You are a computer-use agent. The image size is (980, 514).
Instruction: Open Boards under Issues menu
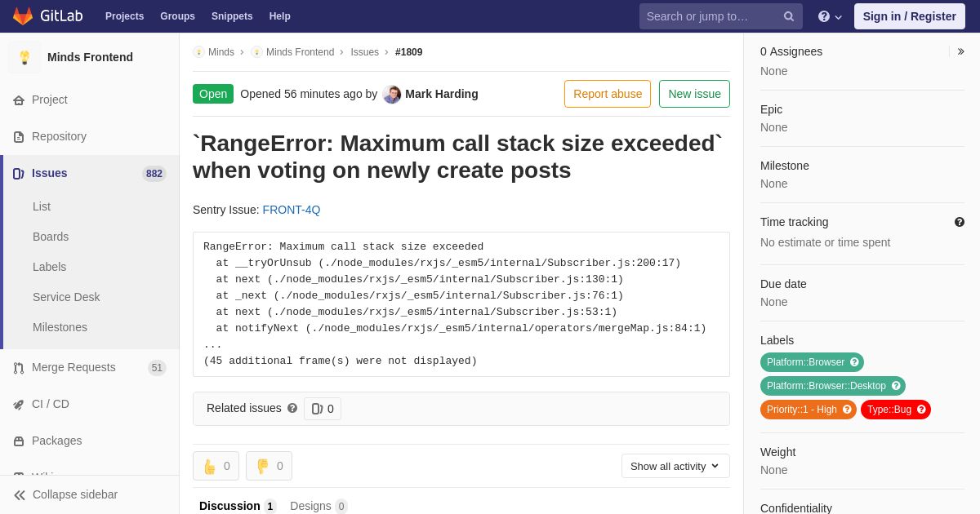coord(51,237)
